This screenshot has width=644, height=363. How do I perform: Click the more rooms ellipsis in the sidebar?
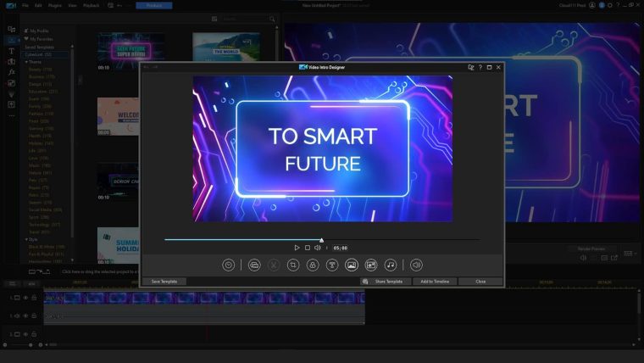pyautogui.click(x=12, y=116)
